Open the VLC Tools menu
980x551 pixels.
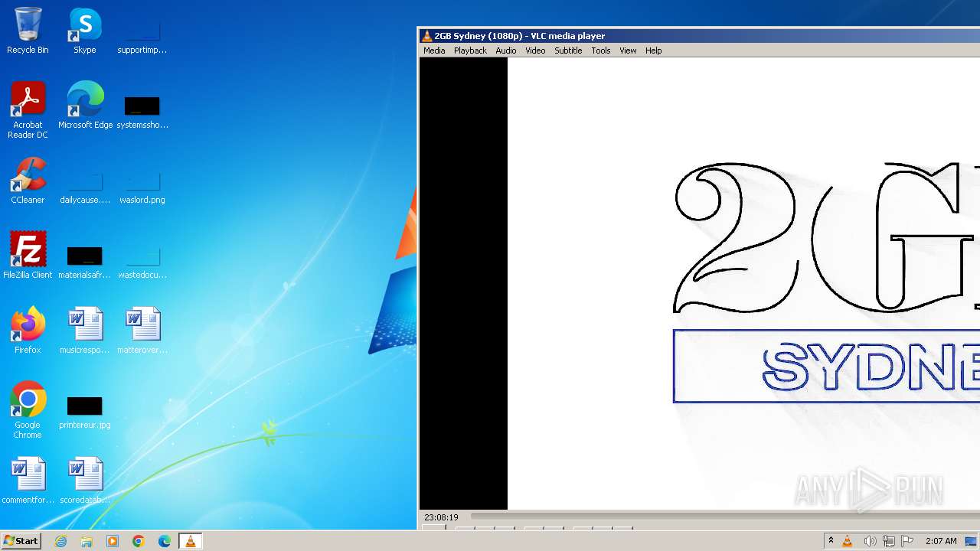click(601, 51)
